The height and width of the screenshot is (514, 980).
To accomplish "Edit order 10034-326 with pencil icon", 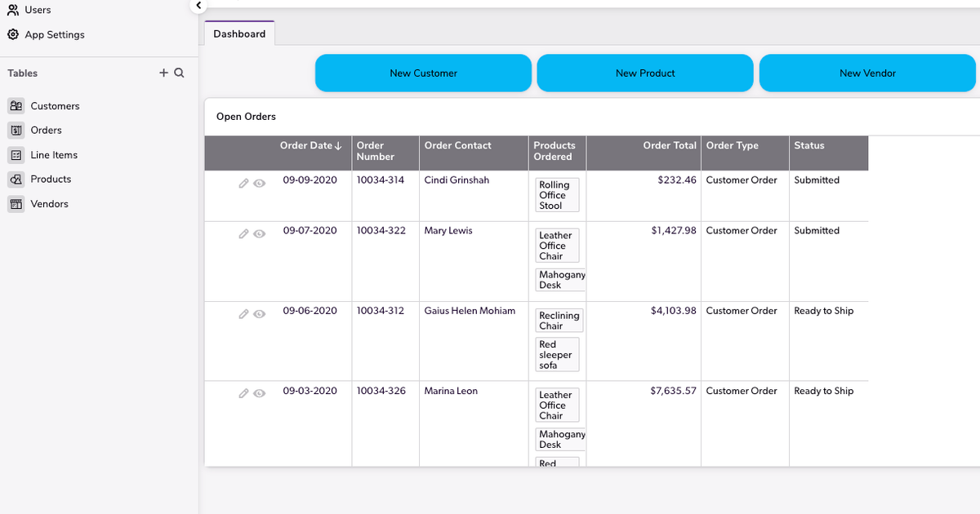I will [x=243, y=393].
